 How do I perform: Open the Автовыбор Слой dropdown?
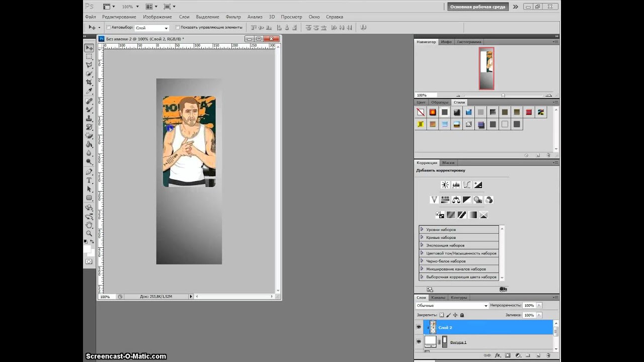click(151, 28)
